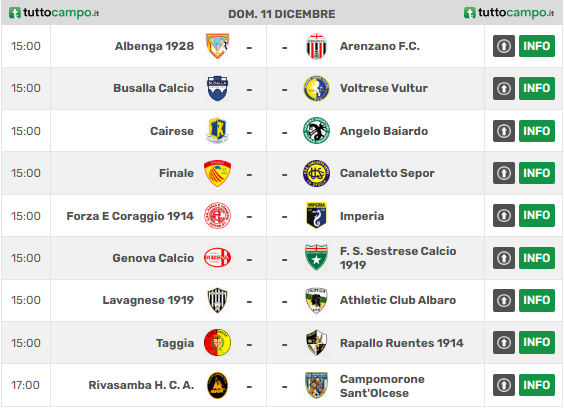Show INFO for Rivasamba versus Campomorone
This screenshot has width=564, height=411.
pos(537,385)
